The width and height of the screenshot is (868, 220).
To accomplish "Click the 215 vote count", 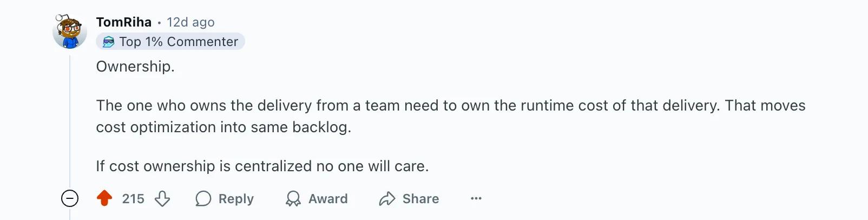I will point(133,199).
